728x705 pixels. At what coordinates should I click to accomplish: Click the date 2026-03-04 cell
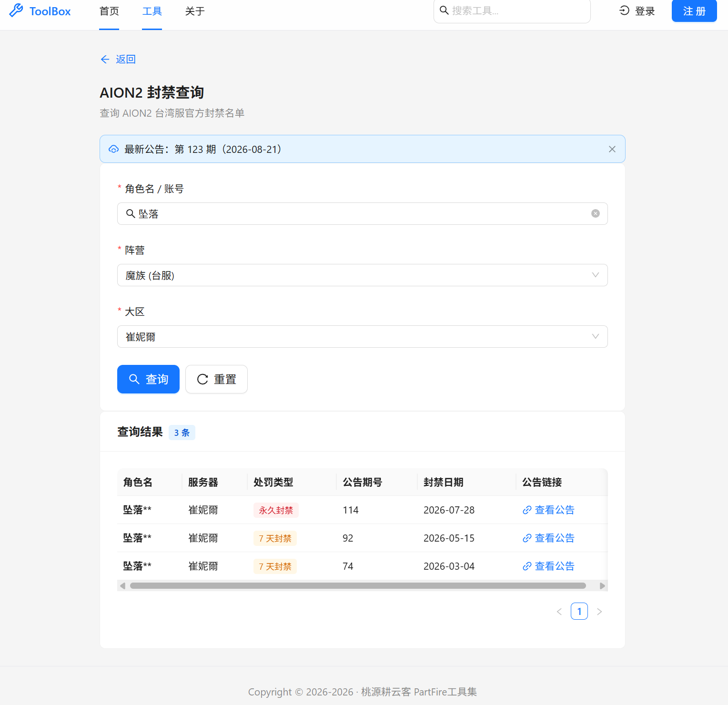tap(449, 566)
